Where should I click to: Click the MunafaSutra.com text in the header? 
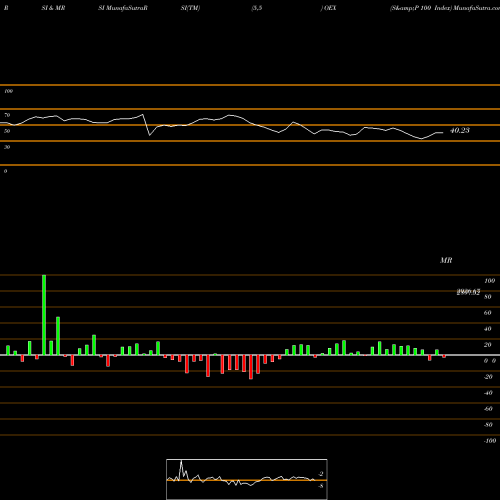[476, 8]
